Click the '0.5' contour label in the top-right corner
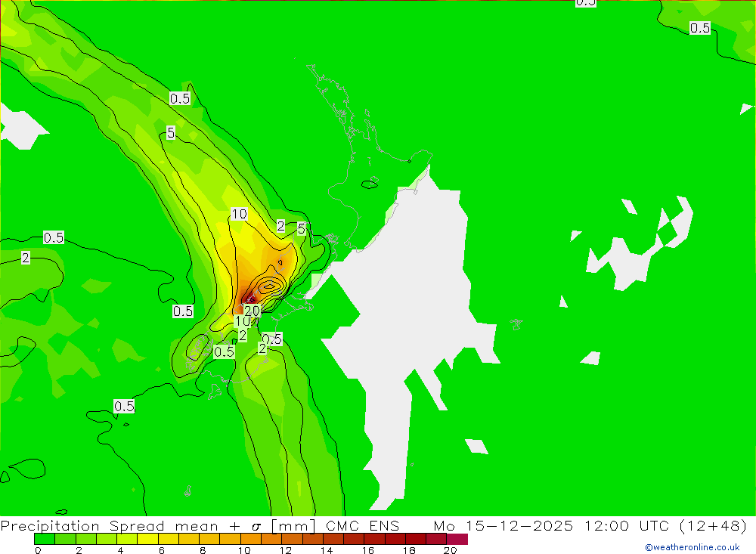 (x=699, y=28)
